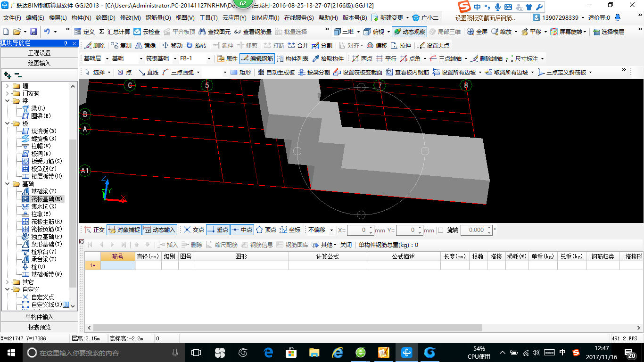644x362 pixels.
Task: Toggle 动态输入 dynamic input
Action: tap(159, 230)
